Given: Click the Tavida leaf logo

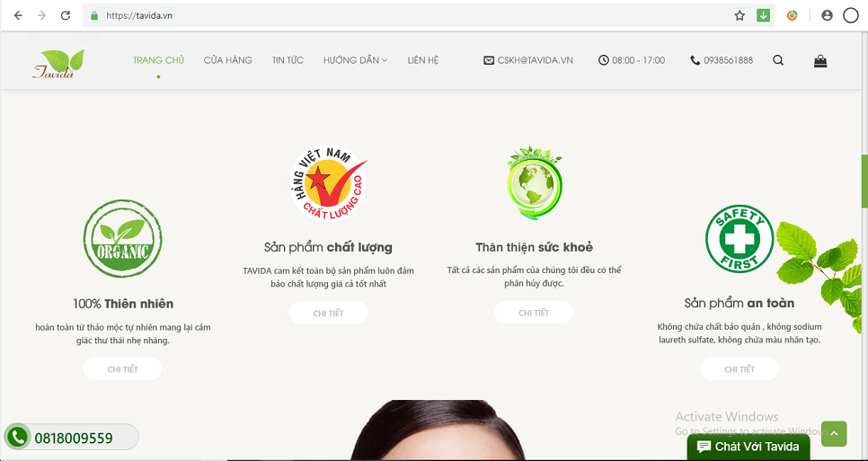Looking at the screenshot, I should coord(58,64).
